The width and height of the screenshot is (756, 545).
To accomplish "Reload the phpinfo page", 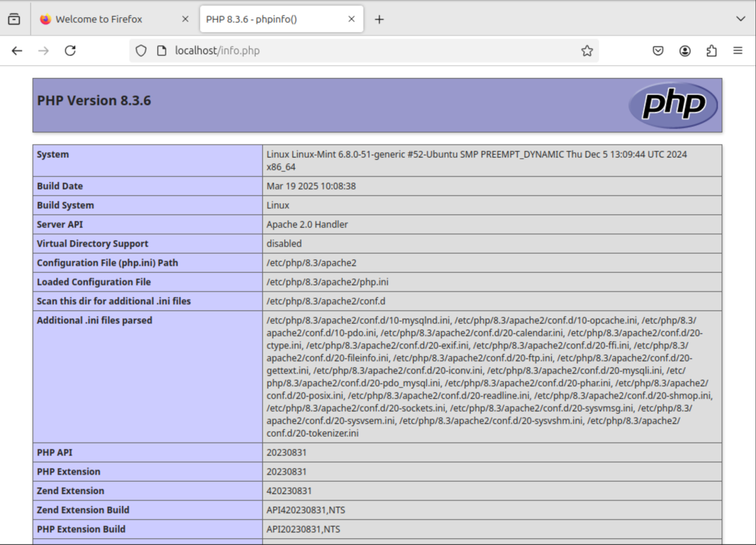I will (x=70, y=51).
